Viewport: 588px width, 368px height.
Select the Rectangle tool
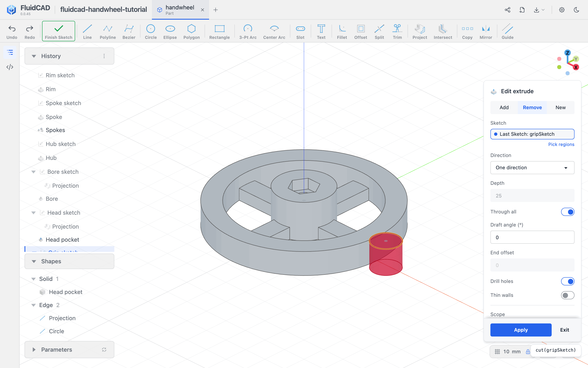219,32
